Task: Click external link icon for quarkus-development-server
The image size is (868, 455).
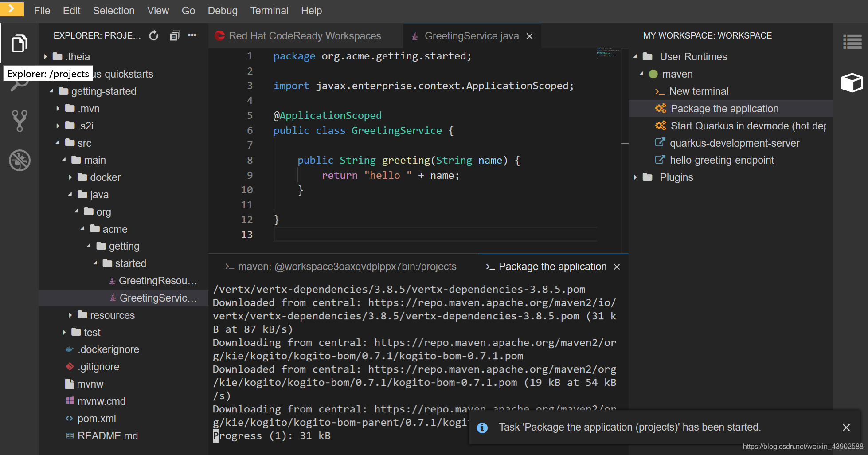Action: 660,142
